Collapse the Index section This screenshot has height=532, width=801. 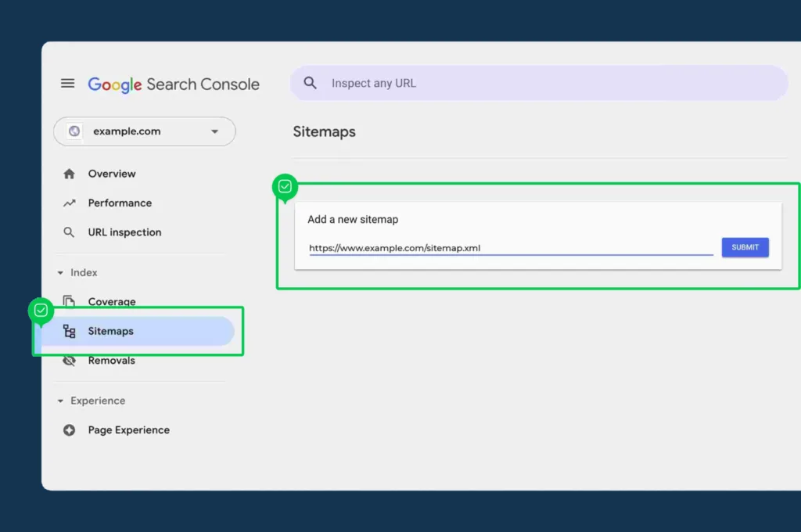(x=60, y=273)
